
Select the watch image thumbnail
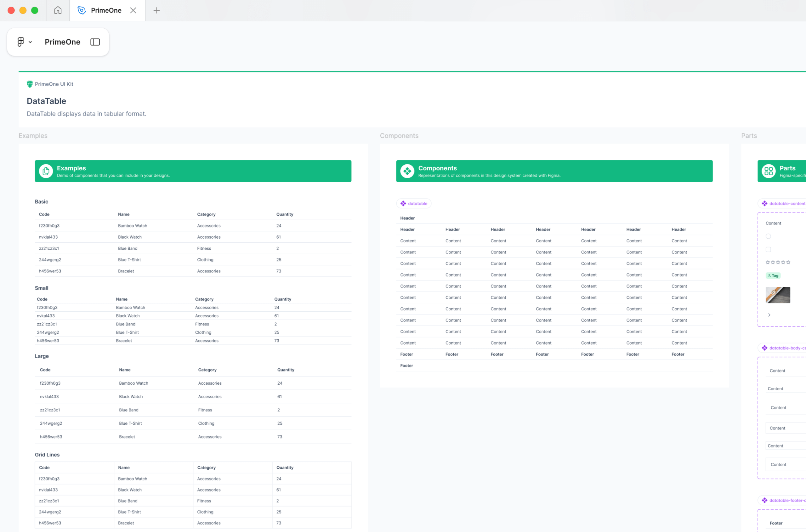778,295
